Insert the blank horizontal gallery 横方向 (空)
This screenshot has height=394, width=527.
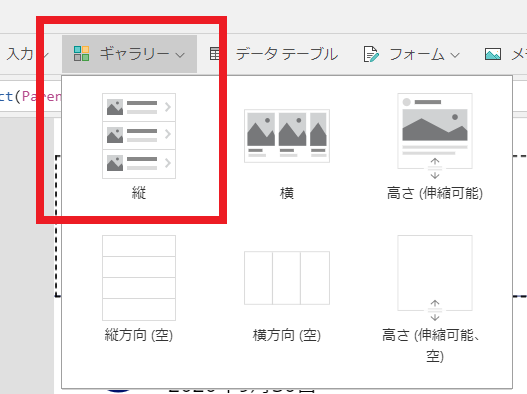tap(287, 278)
